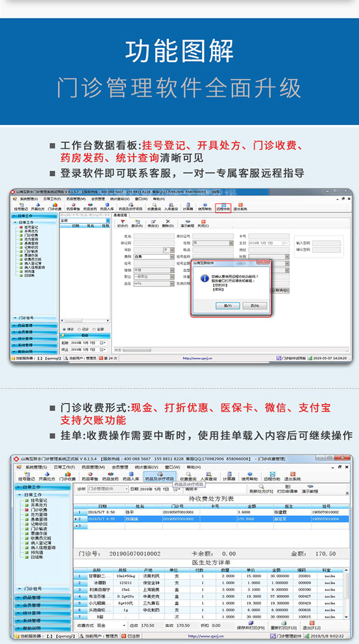This screenshot has width=359, height=644.
Task: Expand 药品管理 sidebar panel in 挂号 window
Action: click(x=34, y=325)
